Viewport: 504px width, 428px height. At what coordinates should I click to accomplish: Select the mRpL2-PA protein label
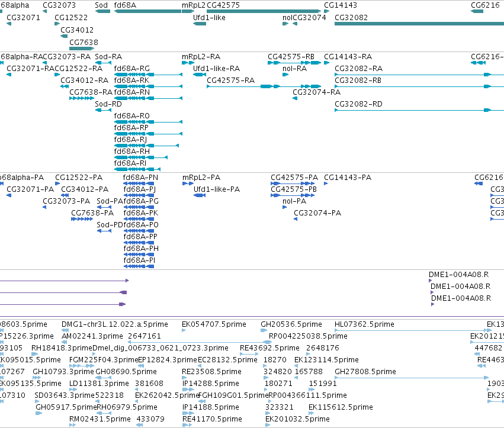(x=201, y=178)
